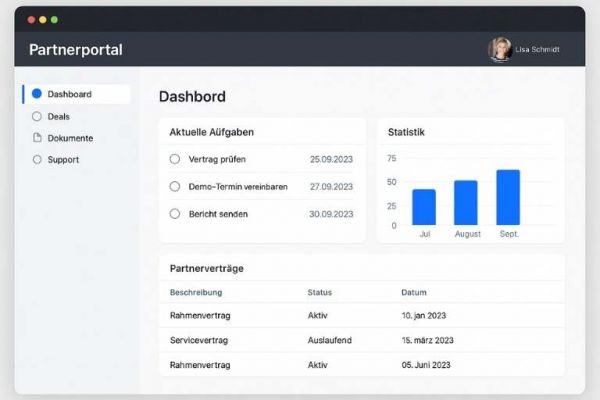
Task: Click the Sept. bar in Statistik chart
Action: tap(508, 197)
